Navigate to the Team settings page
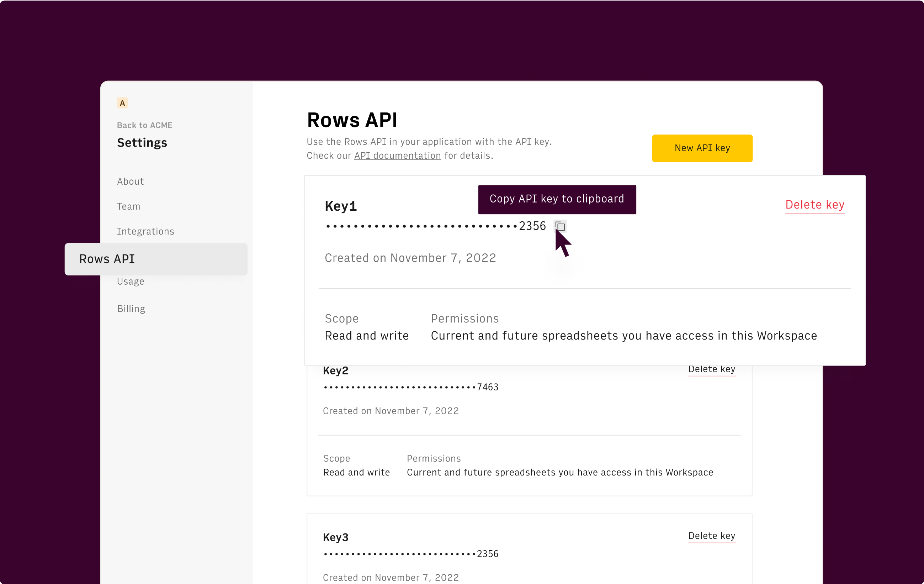 click(128, 206)
